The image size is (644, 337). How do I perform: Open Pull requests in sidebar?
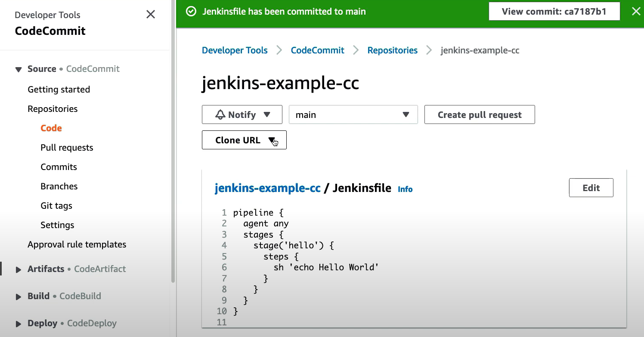[x=67, y=148]
